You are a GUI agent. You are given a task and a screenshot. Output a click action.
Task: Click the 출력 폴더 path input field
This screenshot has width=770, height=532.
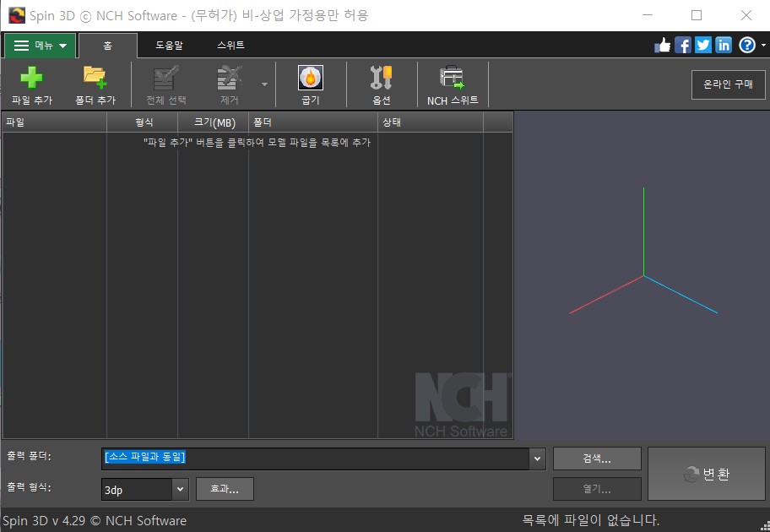click(x=315, y=459)
